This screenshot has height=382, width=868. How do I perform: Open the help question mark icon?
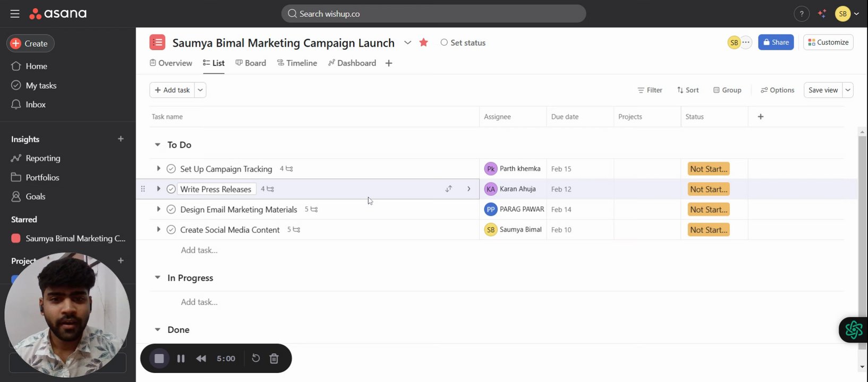click(801, 14)
